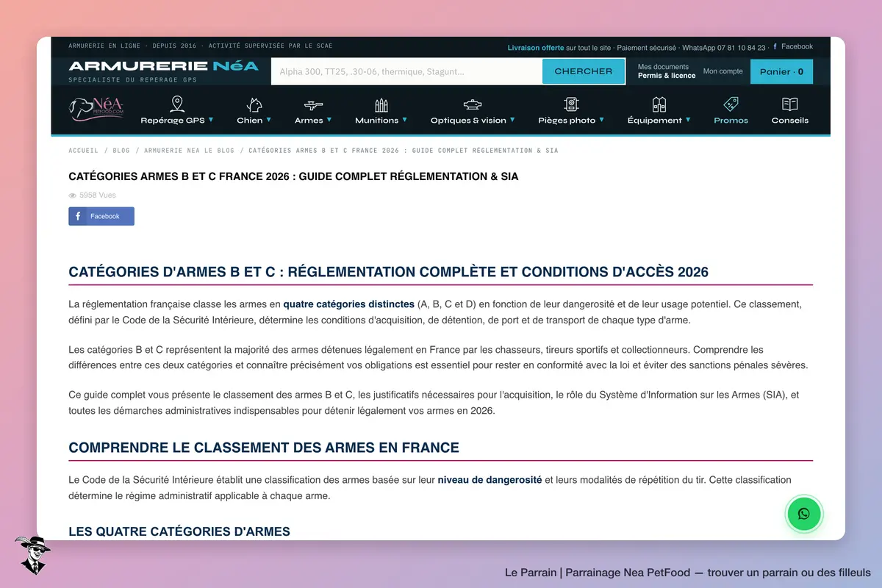The width and height of the screenshot is (882, 588).
Task: Expand the Optiques & vision dropdown arrow
Action: pos(512,120)
